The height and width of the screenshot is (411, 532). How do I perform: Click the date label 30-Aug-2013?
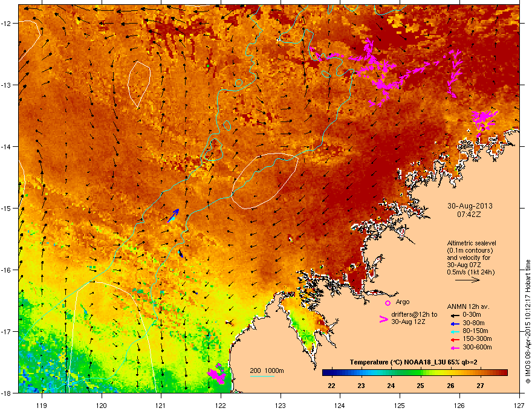[470, 206]
